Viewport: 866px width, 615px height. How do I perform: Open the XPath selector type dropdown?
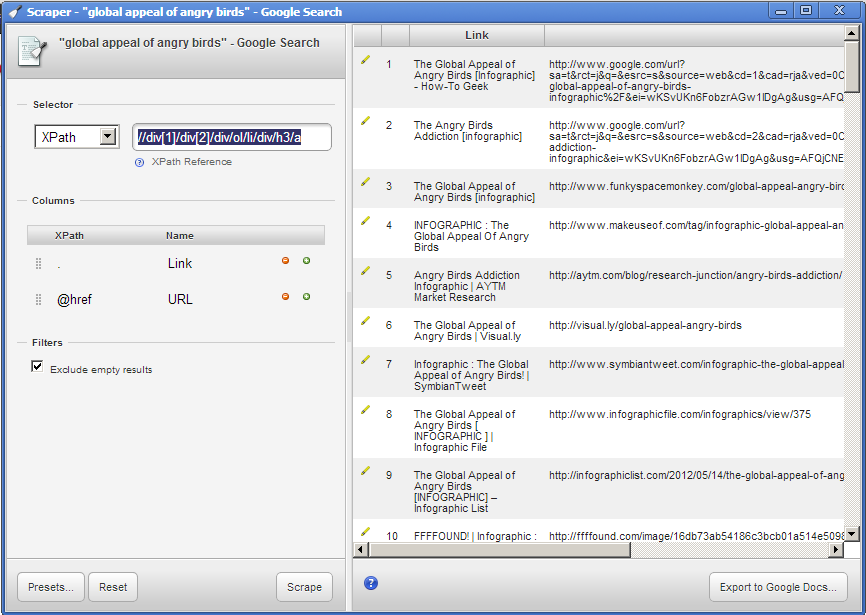click(77, 137)
